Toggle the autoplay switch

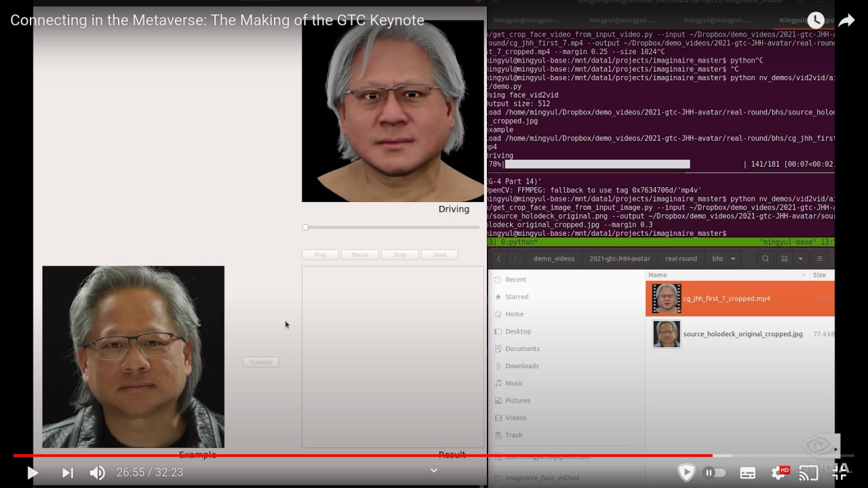715,472
